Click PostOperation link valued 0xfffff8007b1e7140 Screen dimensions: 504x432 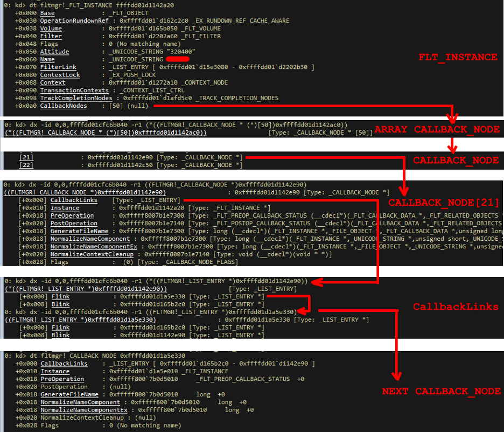74,224
